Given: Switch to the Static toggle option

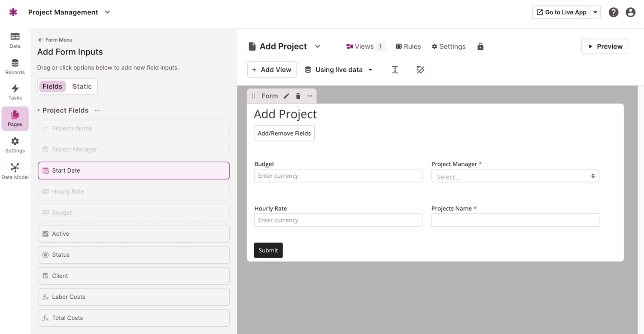Looking at the screenshot, I should pyautogui.click(x=82, y=86).
